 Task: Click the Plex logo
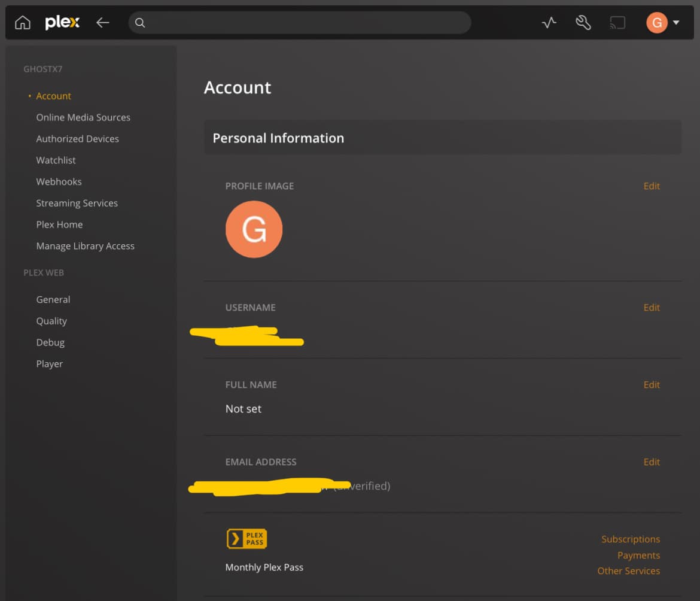(x=62, y=22)
